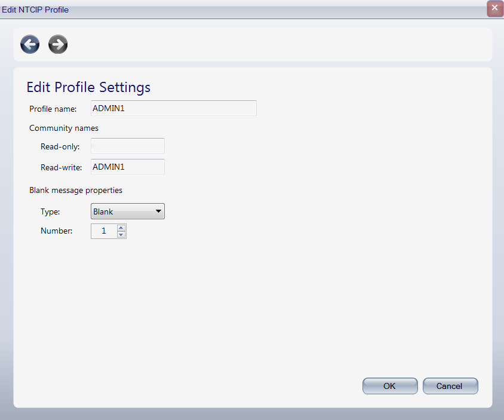This screenshot has height=420, width=504.
Task: Expand the blank message Type selector
Action: (127, 211)
